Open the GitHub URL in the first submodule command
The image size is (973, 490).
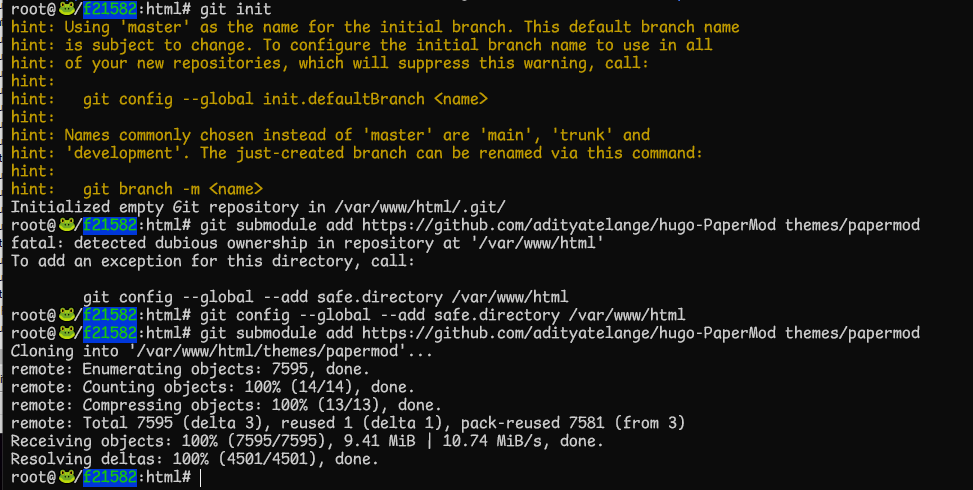(x=568, y=225)
